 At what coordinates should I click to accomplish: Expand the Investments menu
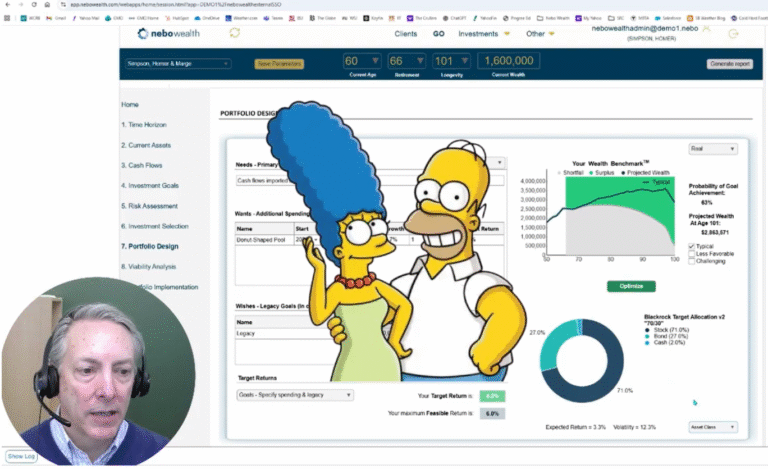(x=483, y=34)
